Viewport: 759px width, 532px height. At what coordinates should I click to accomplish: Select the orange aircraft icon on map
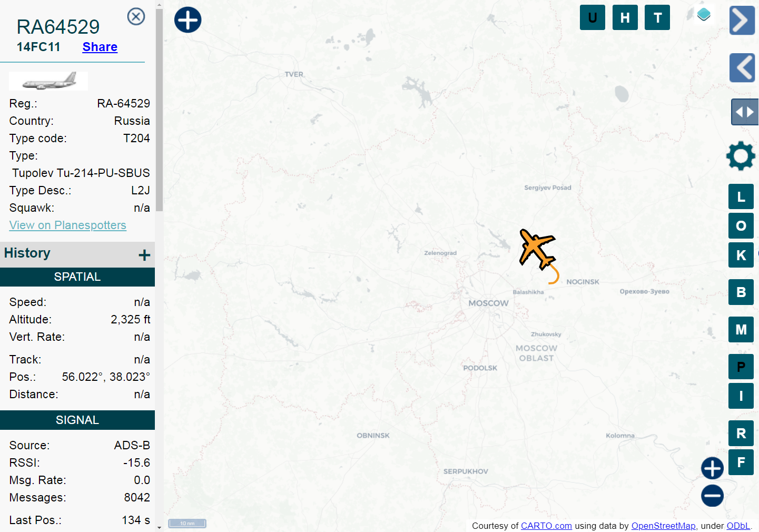537,249
